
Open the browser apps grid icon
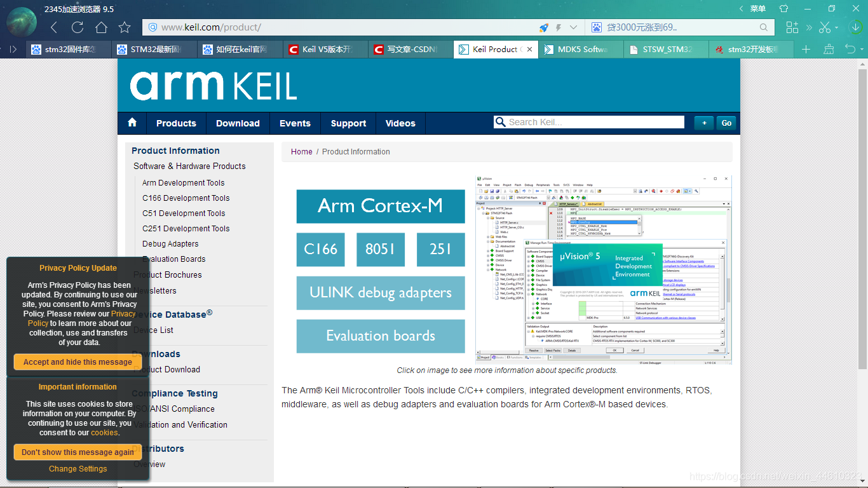click(792, 27)
